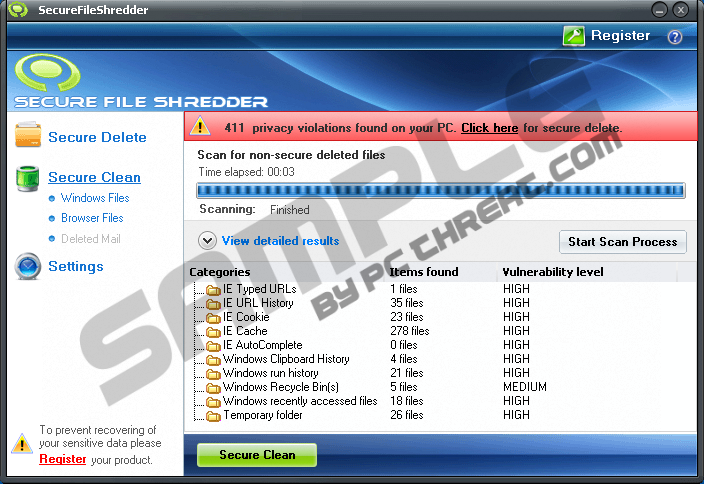Click the IE Cache folder icon
The image size is (704, 484).
(213, 332)
